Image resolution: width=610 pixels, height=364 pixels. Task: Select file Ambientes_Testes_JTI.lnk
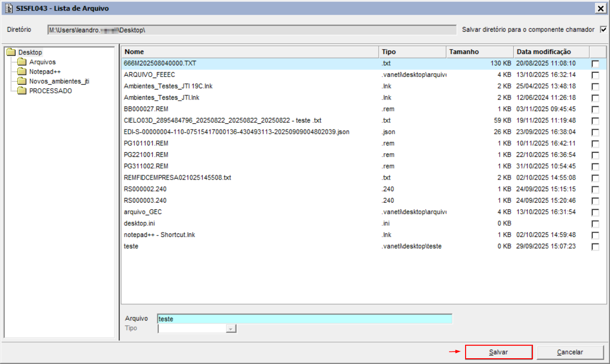point(161,98)
